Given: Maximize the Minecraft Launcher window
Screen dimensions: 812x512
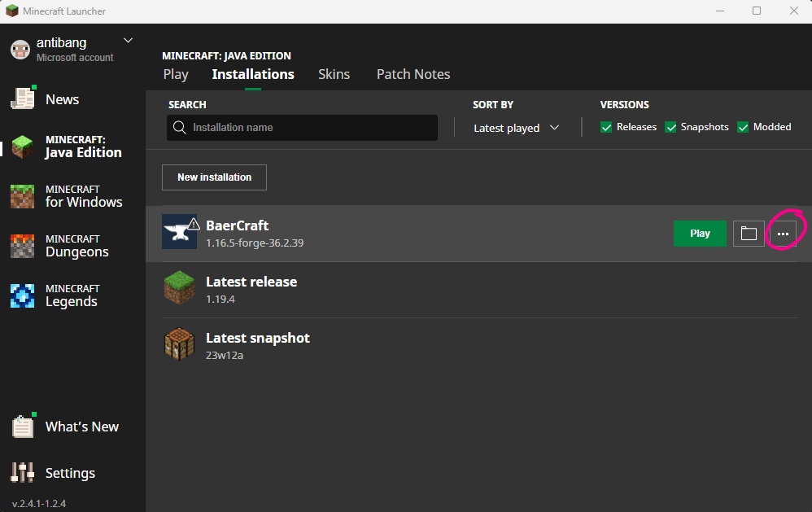Looking at the screenshot, I should tap(757, 11).
